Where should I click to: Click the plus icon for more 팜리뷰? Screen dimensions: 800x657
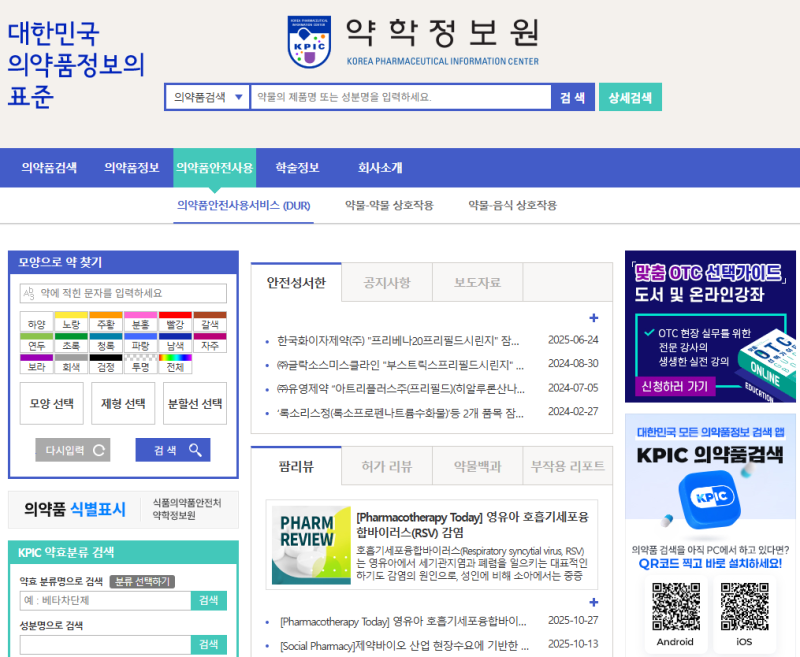[593, 602]
